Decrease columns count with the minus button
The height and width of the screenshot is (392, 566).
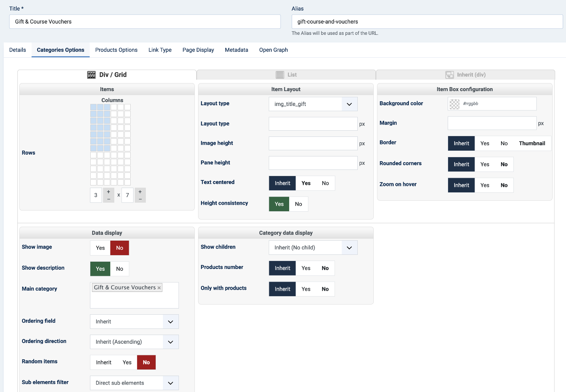pos(108,199)
